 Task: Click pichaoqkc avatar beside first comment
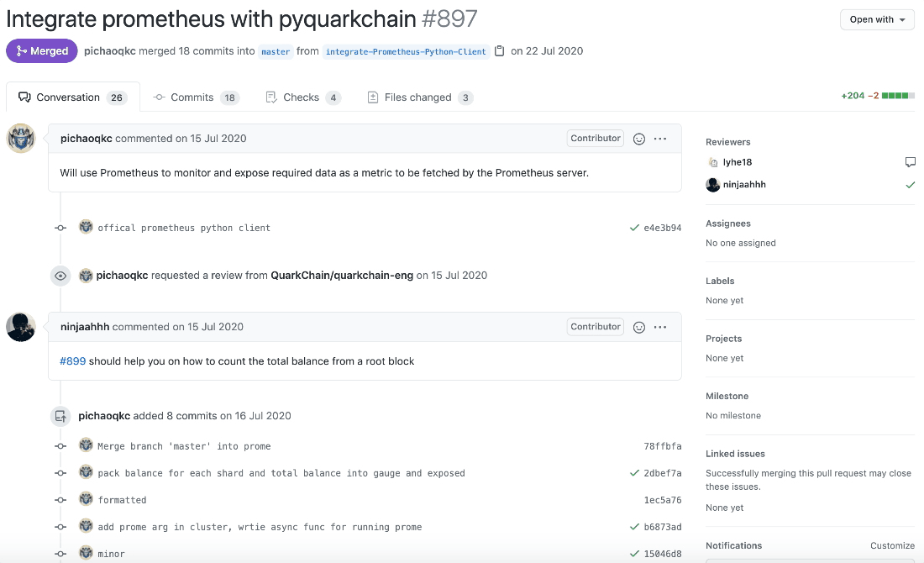pos(21,139)
